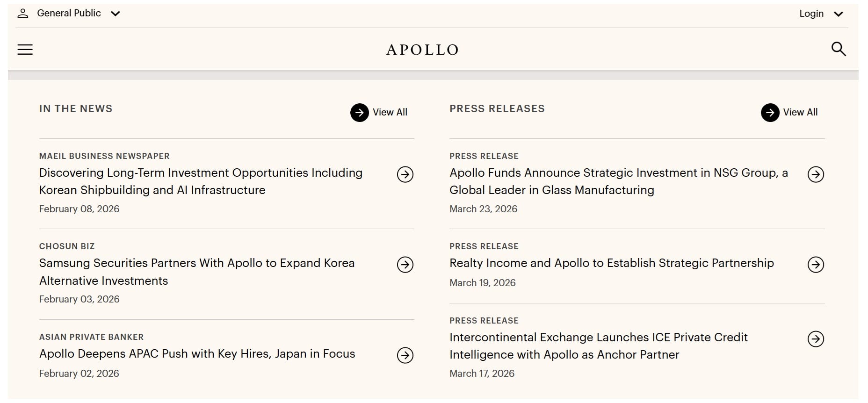The width and height of the screenshot is (868, 403).
Task: Click the Apollo logo
Action: click(421, 50)
